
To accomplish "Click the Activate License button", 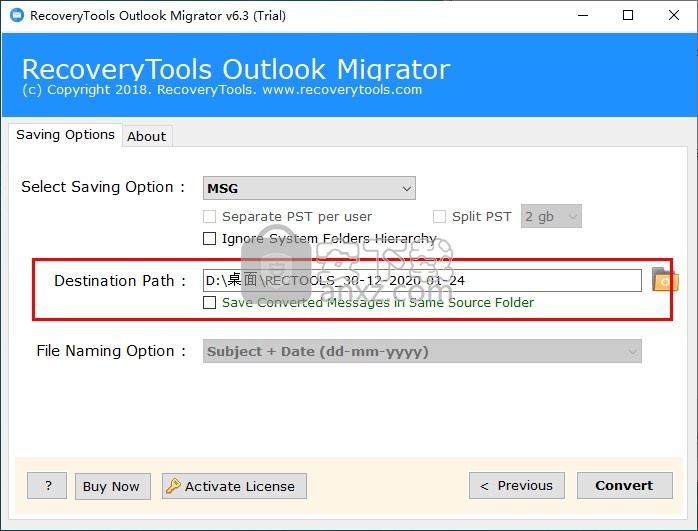I will tap(234, 486).
